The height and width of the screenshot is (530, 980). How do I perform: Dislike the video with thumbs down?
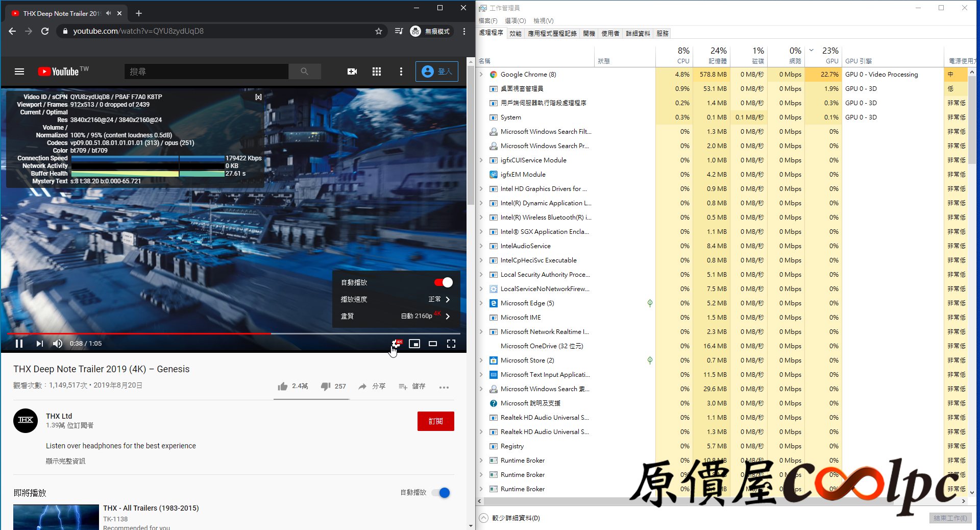(333, 387)
